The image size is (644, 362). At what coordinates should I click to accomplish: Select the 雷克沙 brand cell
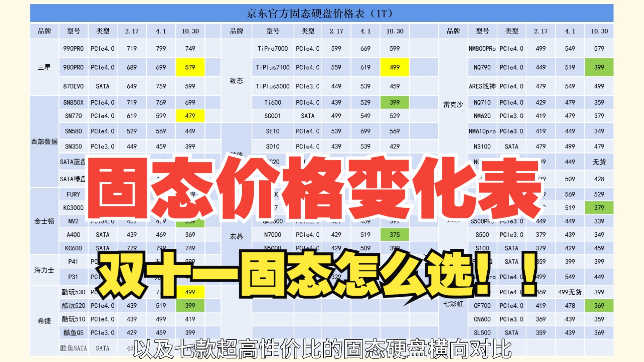click(x=453, y=105)
